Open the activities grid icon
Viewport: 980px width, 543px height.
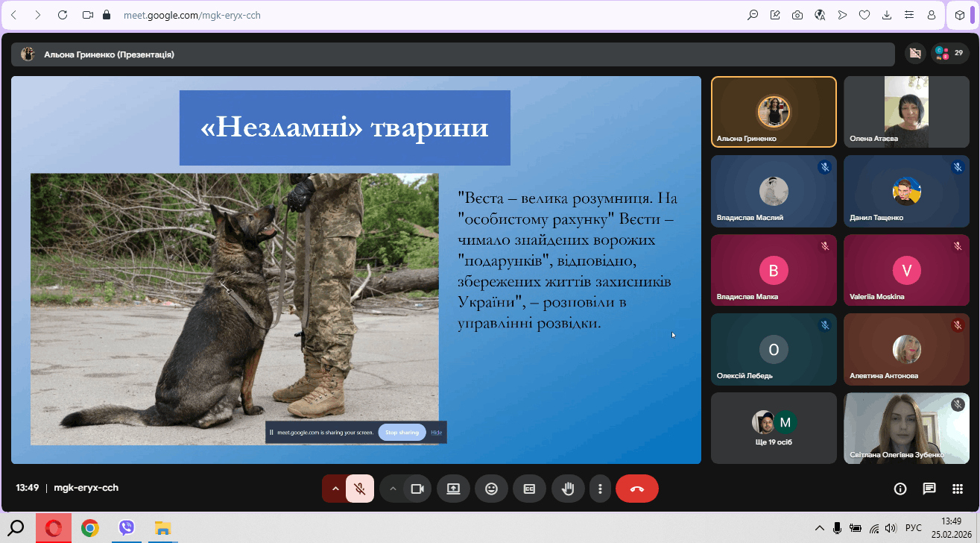[x=958, y=489]
